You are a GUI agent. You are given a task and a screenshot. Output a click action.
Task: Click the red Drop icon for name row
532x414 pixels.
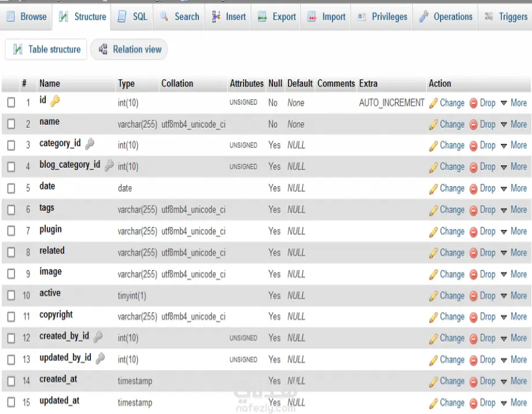point(473,124)
